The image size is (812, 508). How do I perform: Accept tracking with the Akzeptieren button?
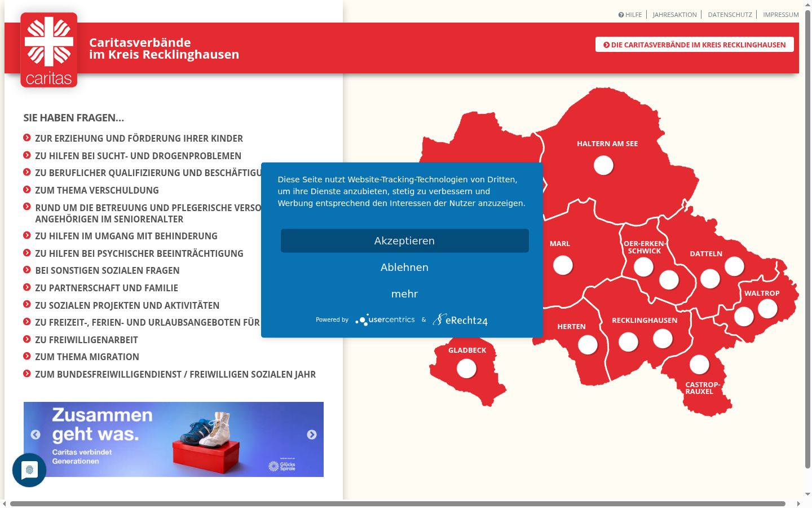pyautogui.click(x=405, y=240)
